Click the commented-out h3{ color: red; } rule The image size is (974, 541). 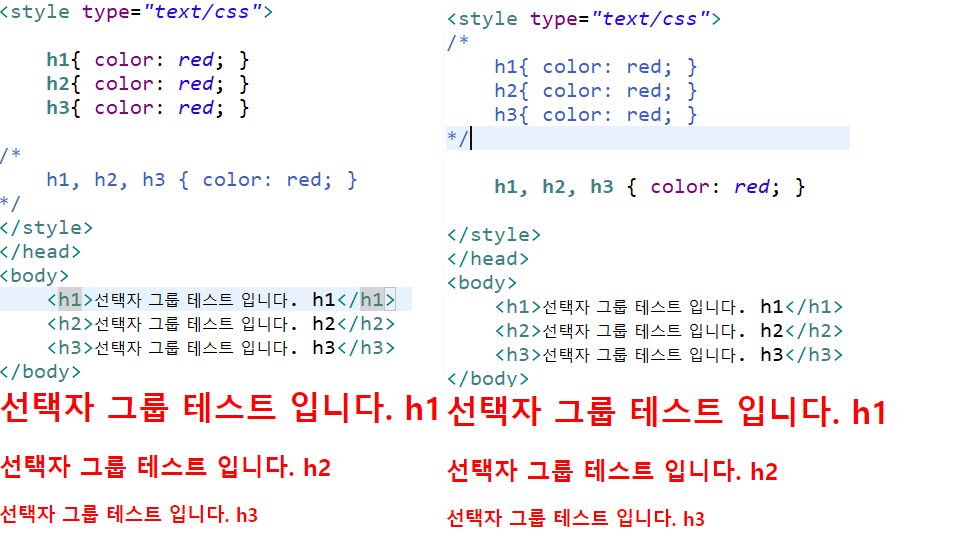click(x=596, y=115)
